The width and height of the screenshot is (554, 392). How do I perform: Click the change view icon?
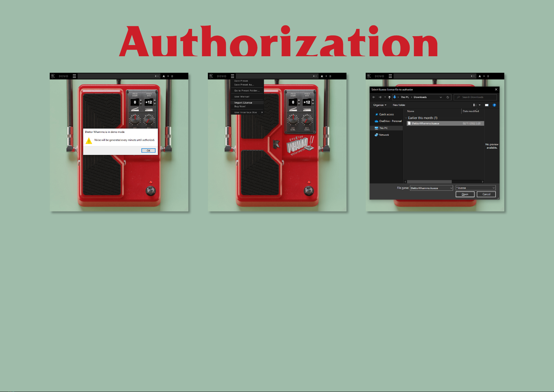(x=475, y=105)
